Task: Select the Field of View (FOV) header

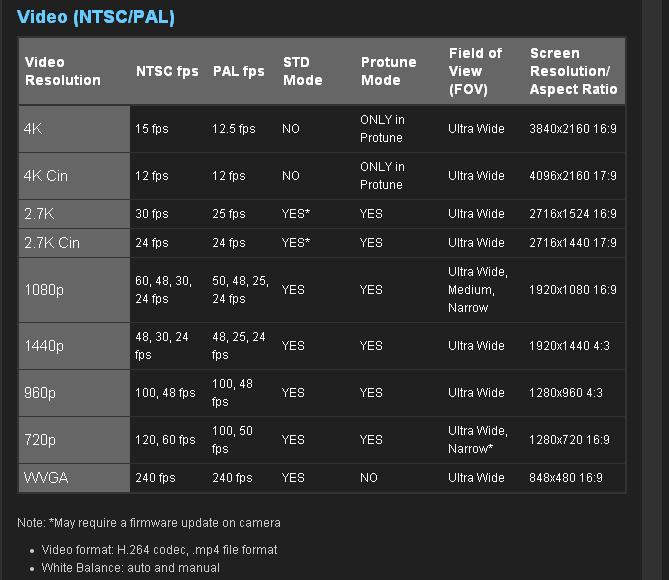Action: click(475, 71)
